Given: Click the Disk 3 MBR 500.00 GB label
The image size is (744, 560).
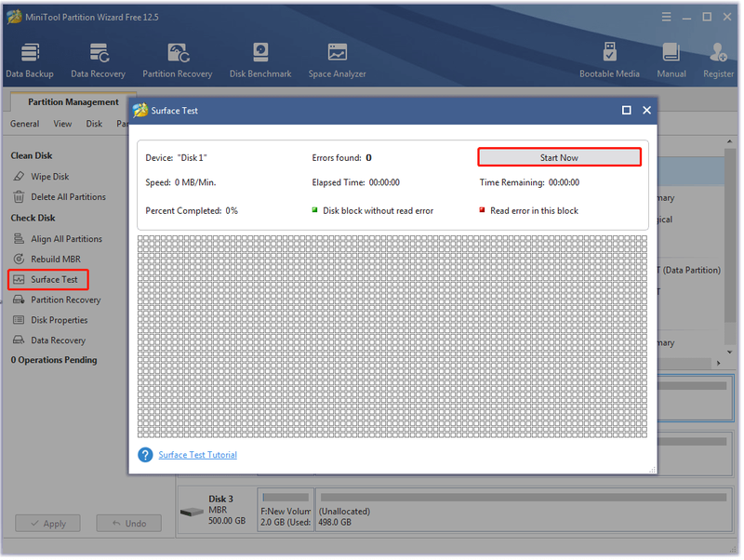Looking at the screenshot, I should click(x=227, y=510).
